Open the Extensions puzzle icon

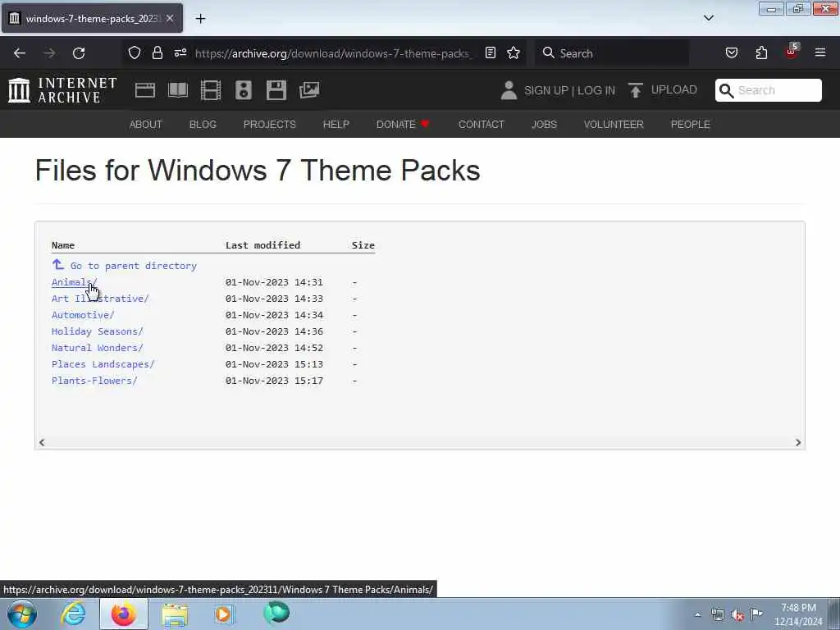tap(761, 52)
